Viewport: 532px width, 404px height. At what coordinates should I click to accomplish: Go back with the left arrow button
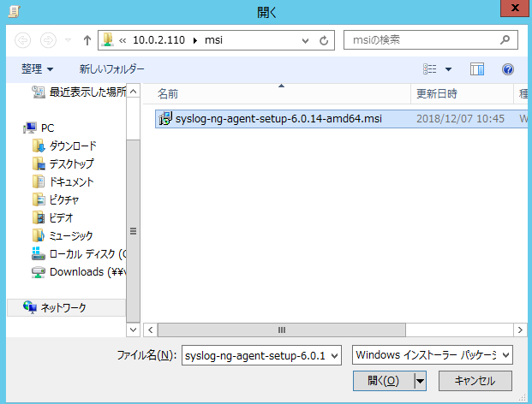point(23,40)
